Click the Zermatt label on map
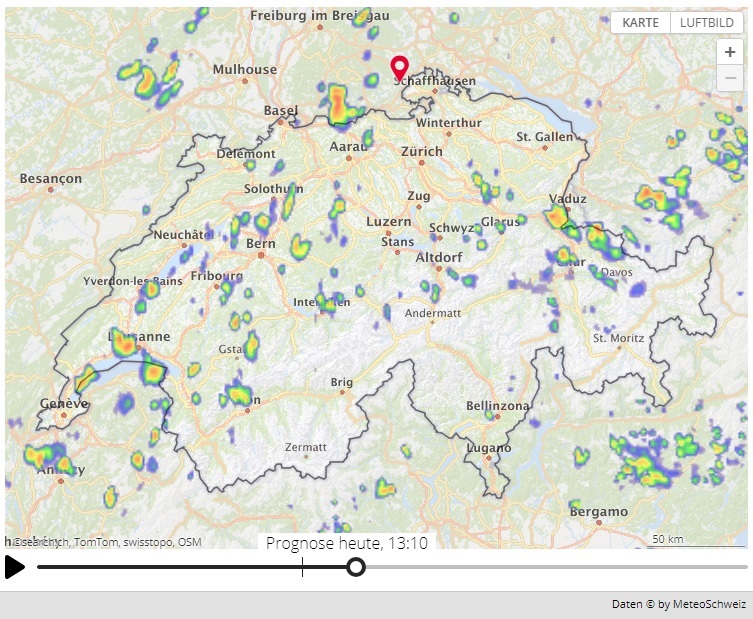753x619 pixels. click(x=306, y=447)
